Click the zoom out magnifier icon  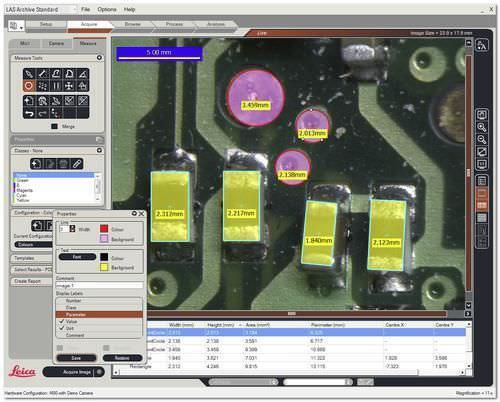[x=482, y=139]
